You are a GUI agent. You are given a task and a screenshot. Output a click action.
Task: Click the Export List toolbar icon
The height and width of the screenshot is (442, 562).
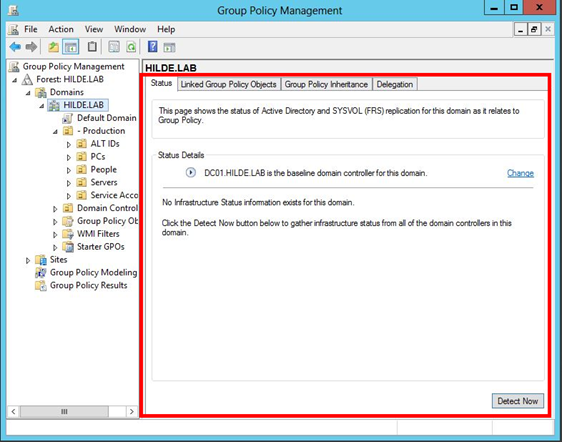coord(114,47)
